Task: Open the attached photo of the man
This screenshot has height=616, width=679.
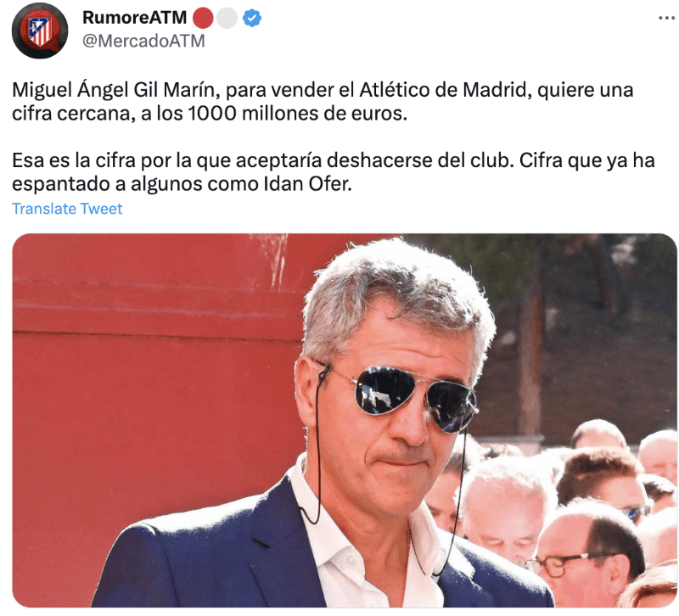Action: pyautogui.click(x=345, y=420)
